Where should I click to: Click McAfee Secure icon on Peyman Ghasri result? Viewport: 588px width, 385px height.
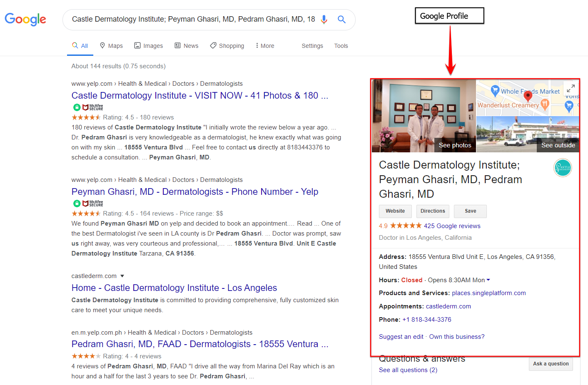point(92,204)
